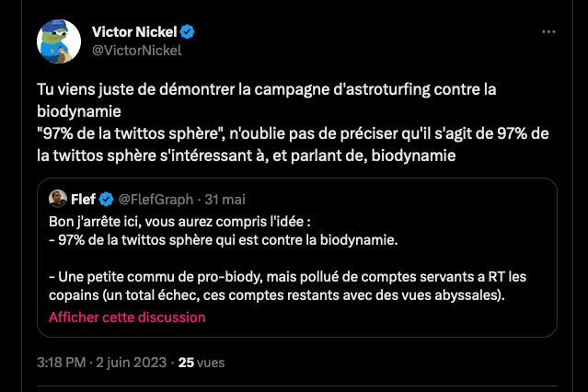The image size is (588, 392).
Task: Select the Flef author name in quote
Action: (x=84, y=199)
